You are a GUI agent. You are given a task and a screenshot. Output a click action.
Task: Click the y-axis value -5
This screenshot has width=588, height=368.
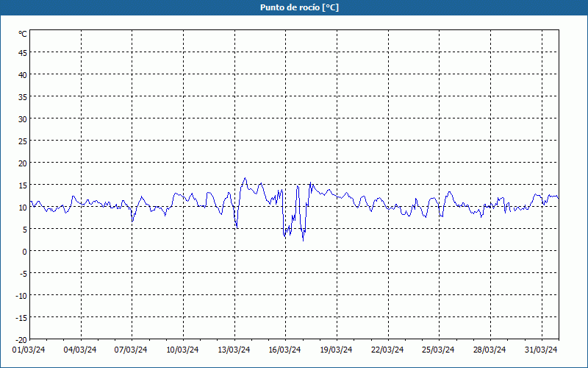pos(24,274)
